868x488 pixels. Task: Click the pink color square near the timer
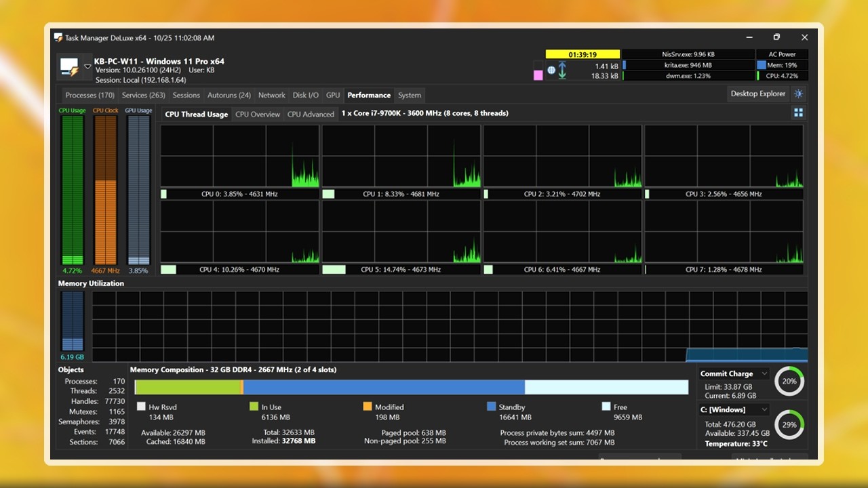538,75
